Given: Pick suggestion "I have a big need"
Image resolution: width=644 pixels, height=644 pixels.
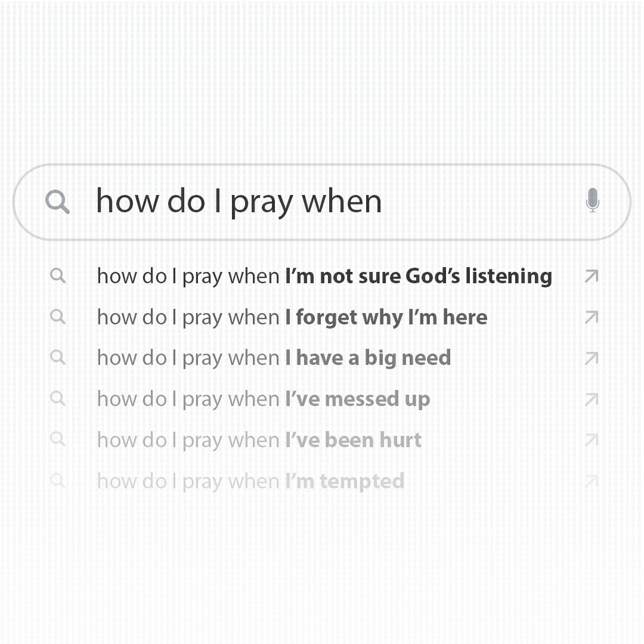Looking at the screenshot, I should tap(274, 358).
